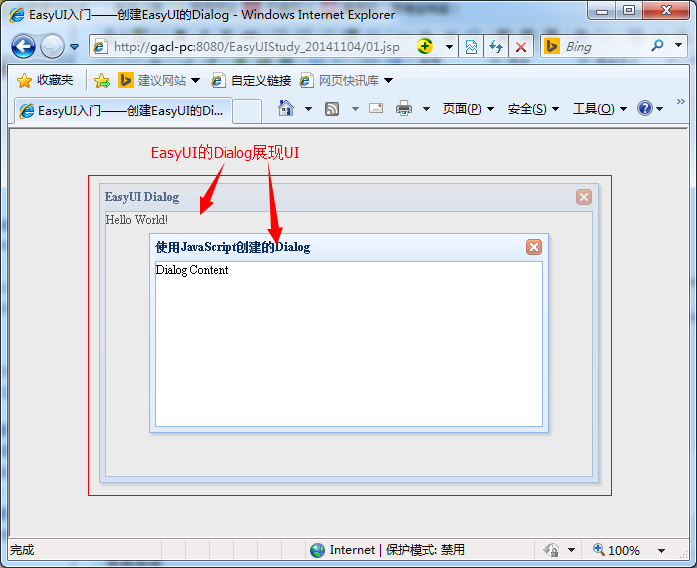Expand the address bar history dropdown
Image resolution: width=697 pixels, height=568 pixels.
(x=449, y=47)
